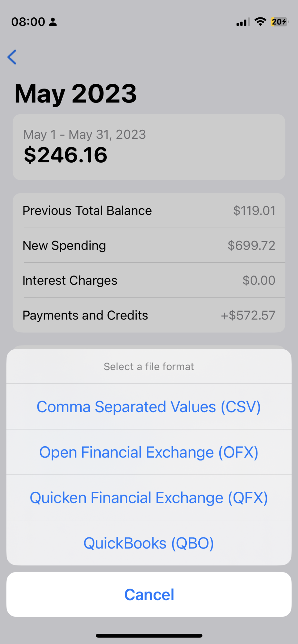Cancel the file format selection
The width and height of the screenshot is (298, 644).
[149, 594]
